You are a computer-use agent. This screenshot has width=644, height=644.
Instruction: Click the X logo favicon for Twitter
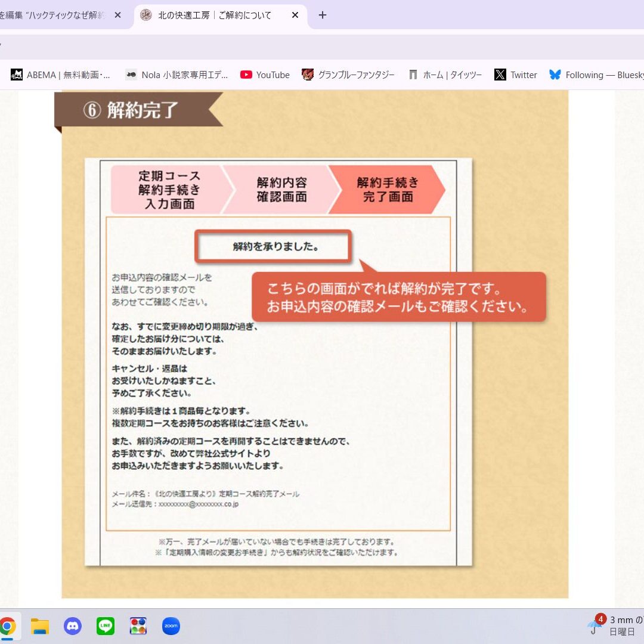[x=500, y=75]
